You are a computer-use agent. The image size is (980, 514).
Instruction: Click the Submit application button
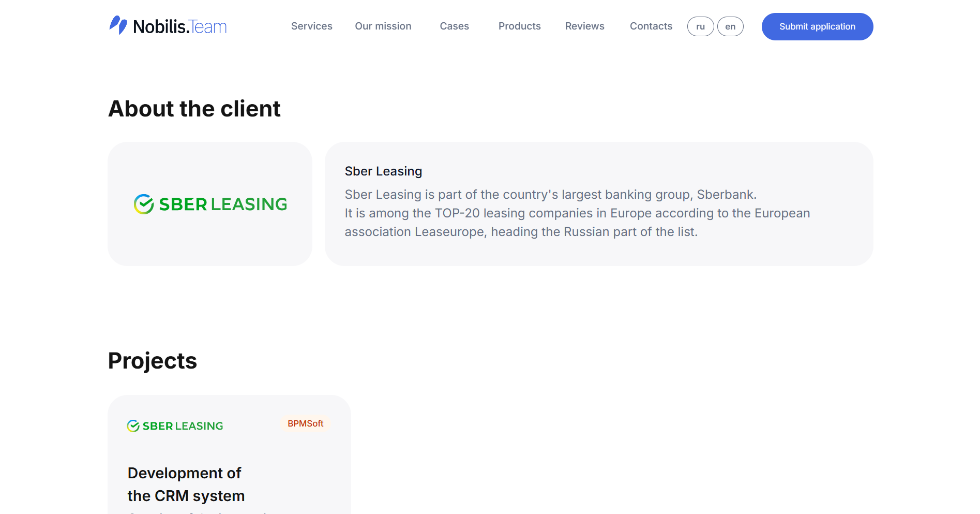click(x=817, y=26)
